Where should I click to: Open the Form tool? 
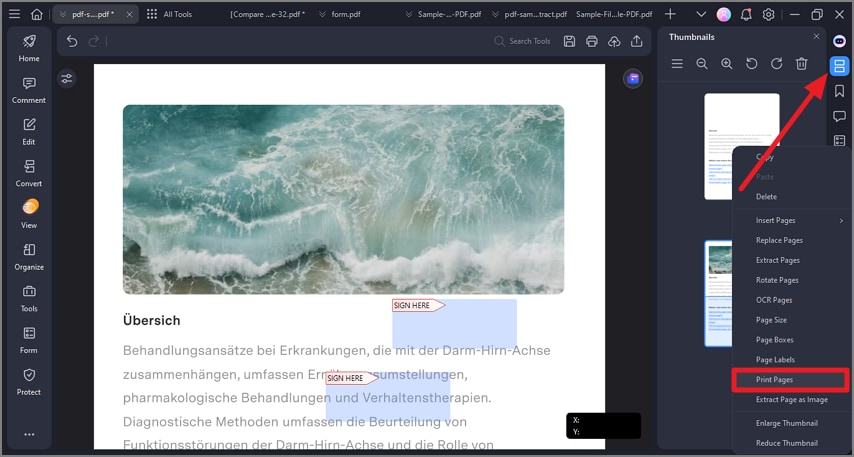click(x=29, y=340)
